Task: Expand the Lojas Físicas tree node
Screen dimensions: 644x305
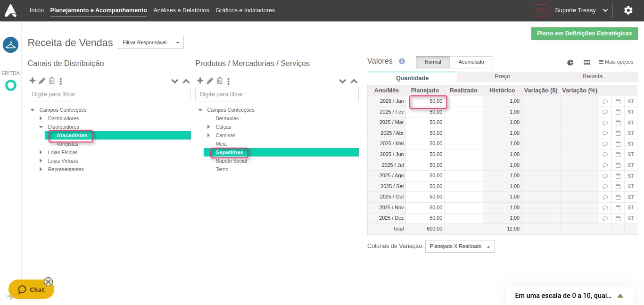Action: tap(41, 152)
